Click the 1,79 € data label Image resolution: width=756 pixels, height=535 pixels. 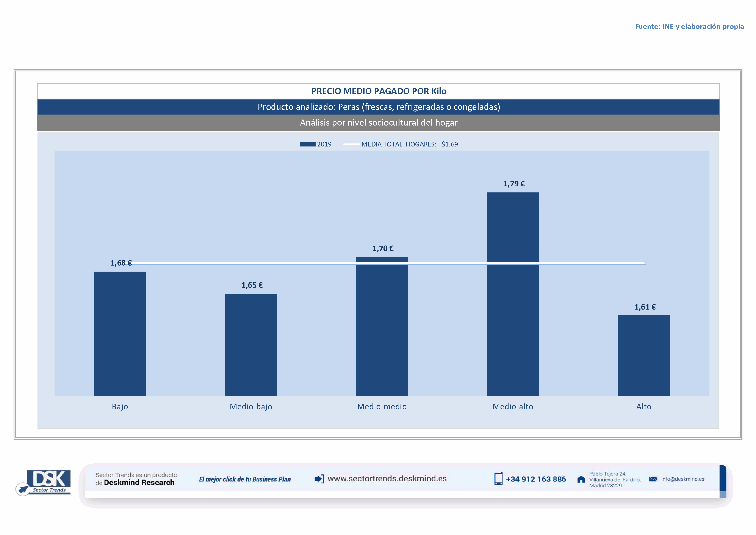pyautogui.click(x=514, y=184)
